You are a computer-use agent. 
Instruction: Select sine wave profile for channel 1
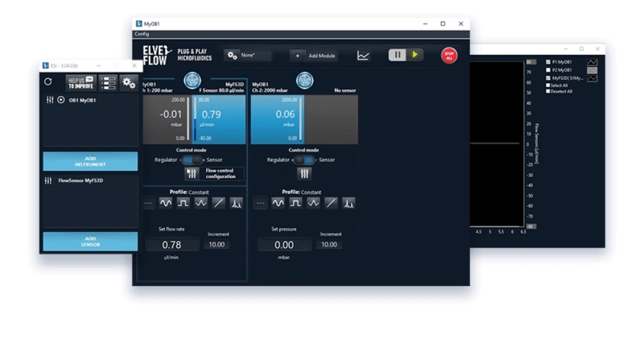click(166, 203)
